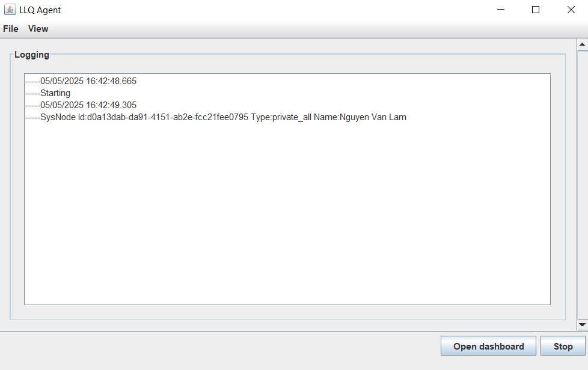Minimize the LLQ Agent window
This screenshot has width=588, height=370.
point(501,10)
